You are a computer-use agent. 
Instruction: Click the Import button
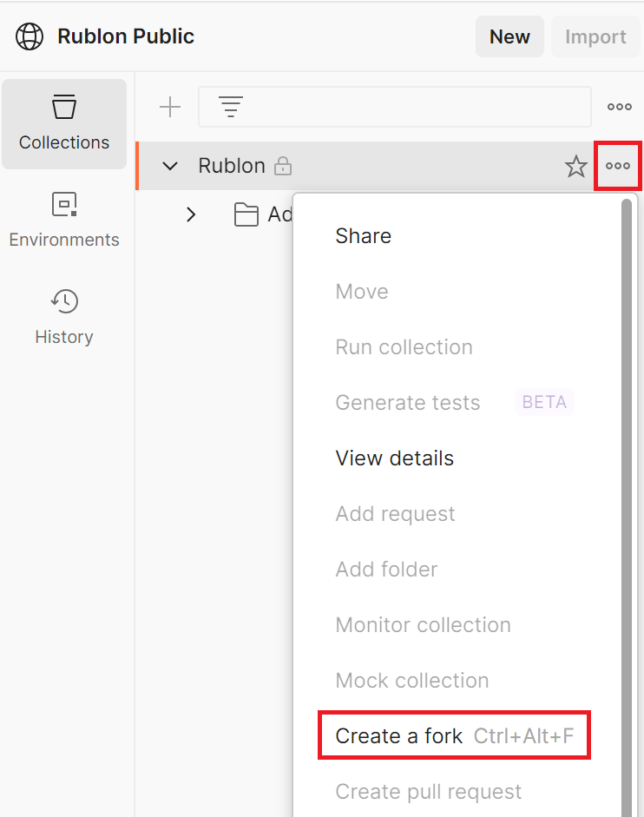pos(595,36)
